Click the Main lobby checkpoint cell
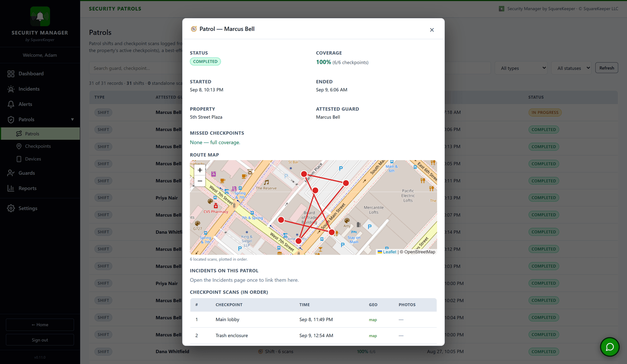The height and width of the screenshot is (364, 627). (x=227, y=319)
